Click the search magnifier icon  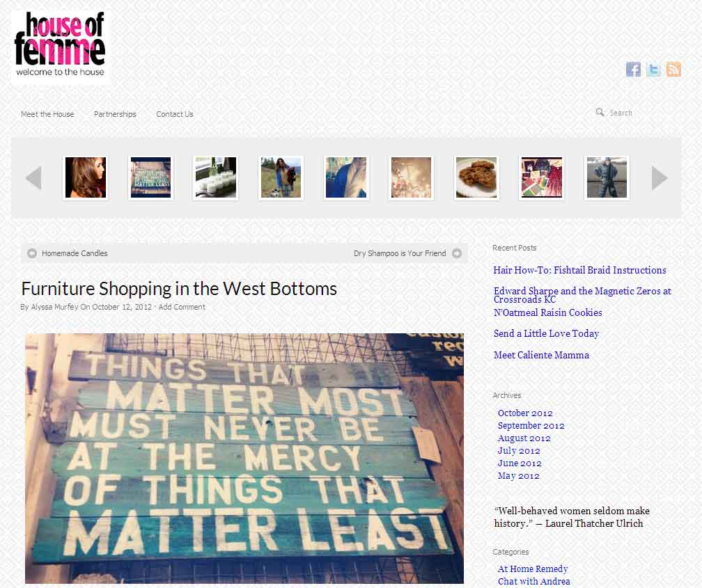pyautogui.click(x=600, y=112)
